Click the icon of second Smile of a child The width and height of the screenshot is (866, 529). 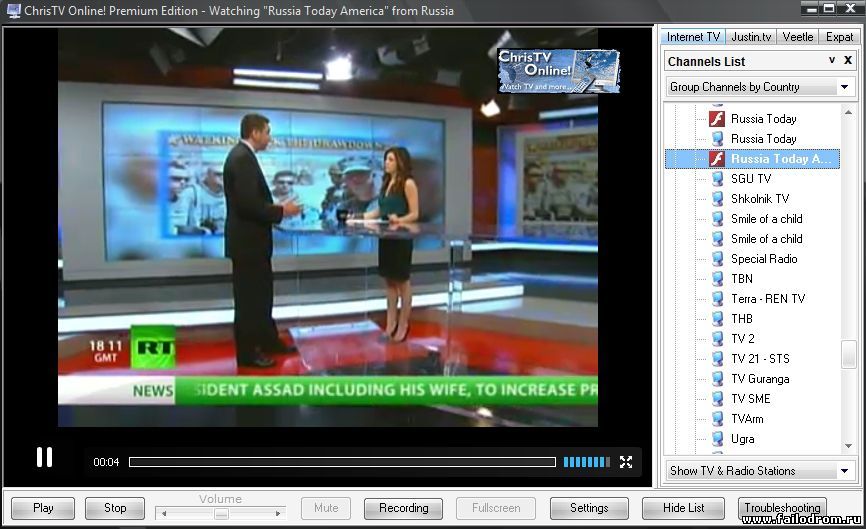[x=717, y=239]
